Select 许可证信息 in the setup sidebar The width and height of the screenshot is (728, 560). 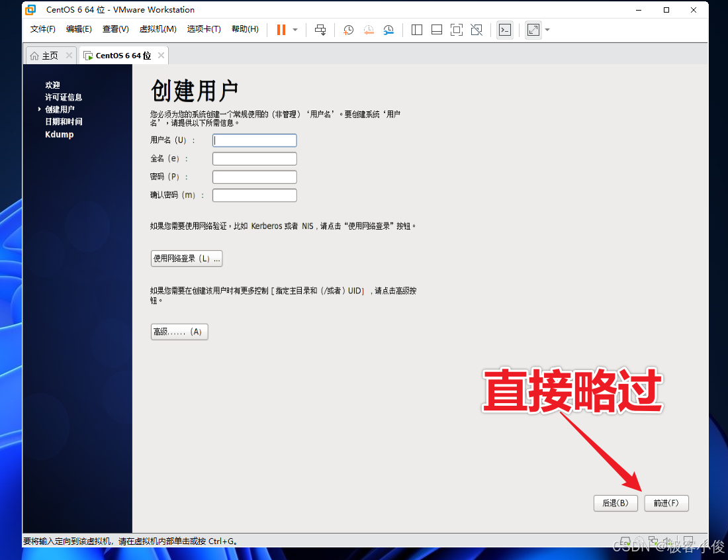pyautogui.click(x=64, y=97)
